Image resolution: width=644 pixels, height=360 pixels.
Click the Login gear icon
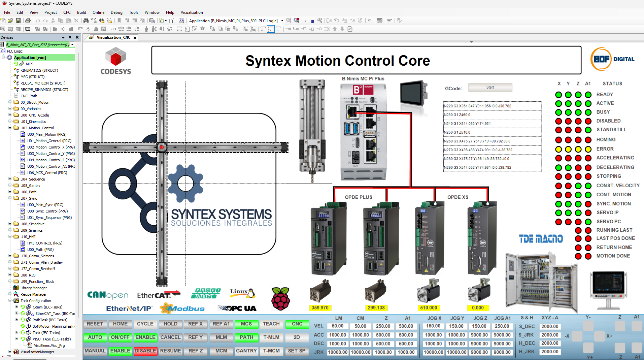(x=289, y=21)
